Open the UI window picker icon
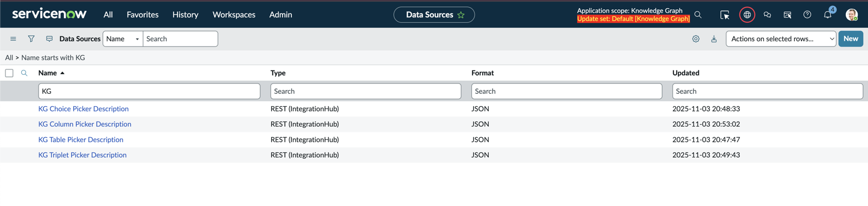The image size is (868, 206). click(x=787, y=15)
